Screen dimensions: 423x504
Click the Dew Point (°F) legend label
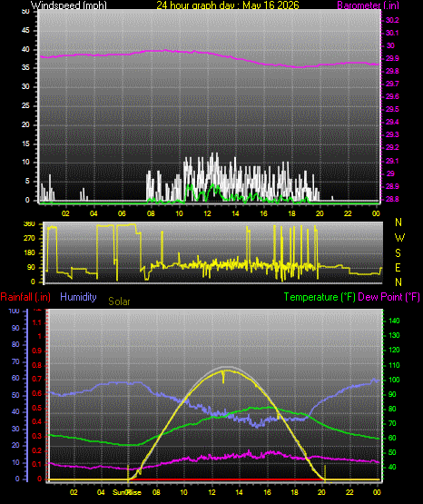[389, 297]
